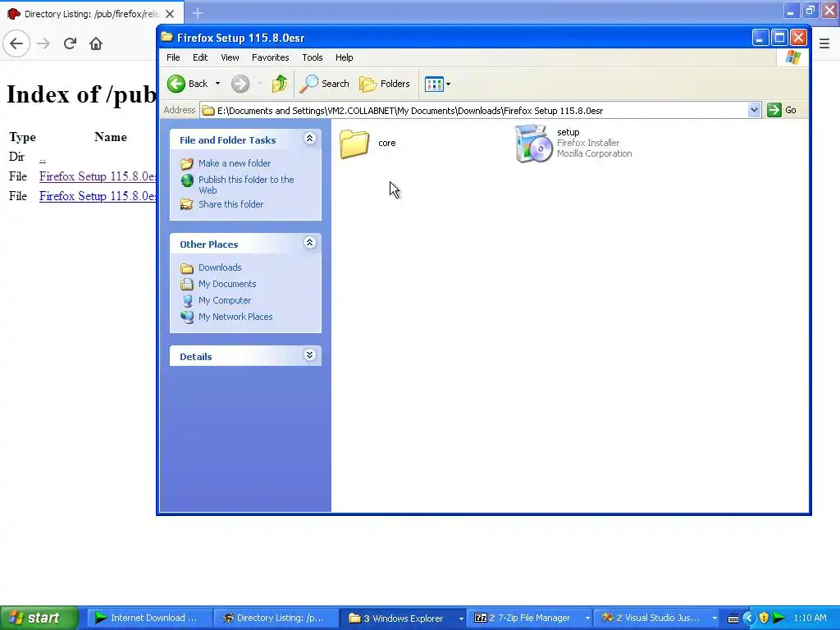Click the Go button
The height and width of the screenshot is (630, 840).
782,111
